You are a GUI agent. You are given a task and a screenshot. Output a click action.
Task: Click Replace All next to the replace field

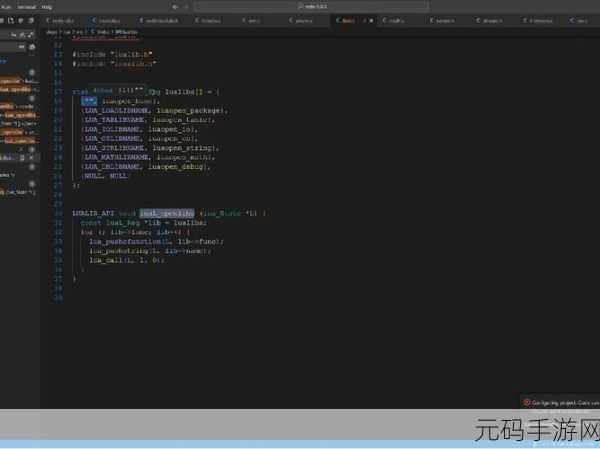click(x=32, y=47)
